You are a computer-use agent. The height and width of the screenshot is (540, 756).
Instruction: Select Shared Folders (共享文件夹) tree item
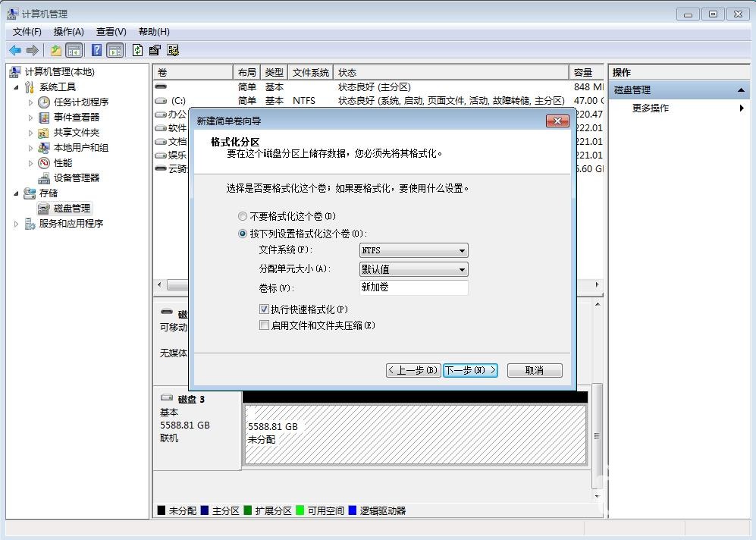click(x=76, y=133)
